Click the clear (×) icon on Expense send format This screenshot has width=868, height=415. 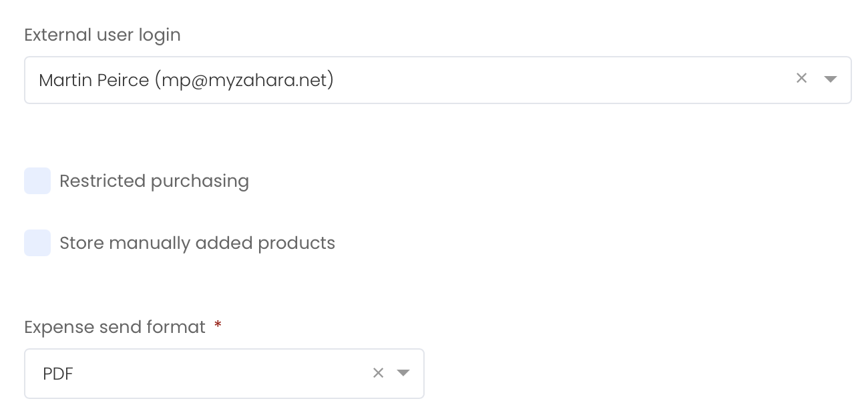click(378, 373)
